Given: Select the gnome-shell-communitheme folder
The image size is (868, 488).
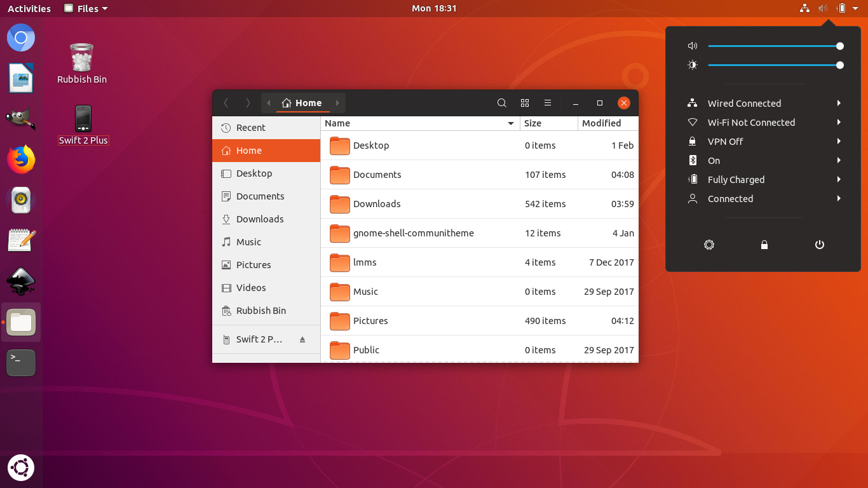Looking at the screenshot, I should coord(413,233).
